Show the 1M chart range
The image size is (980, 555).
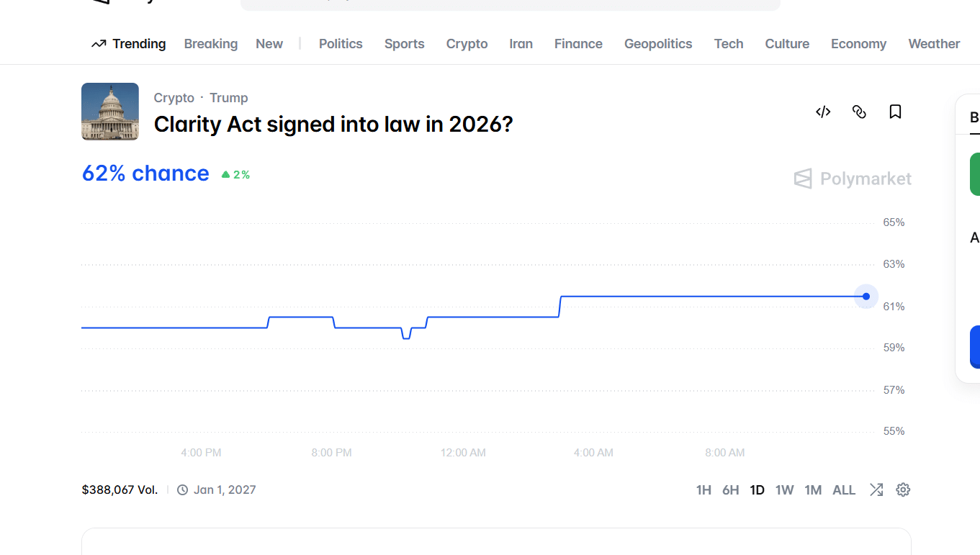click(x=813, y=490)
